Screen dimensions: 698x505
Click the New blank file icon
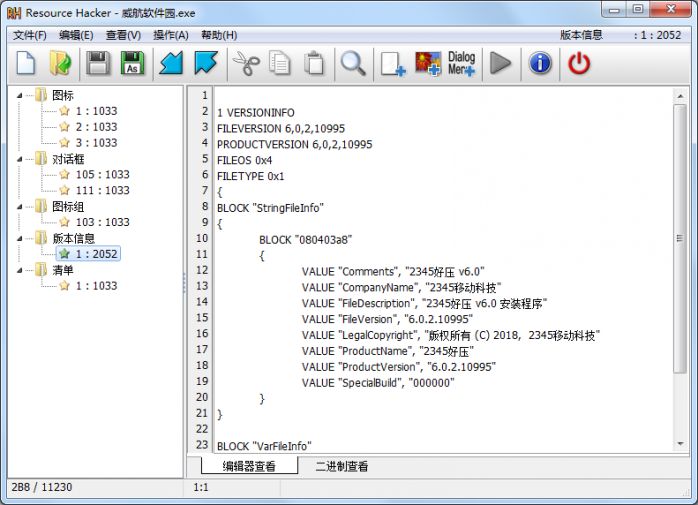pos(26,63)
